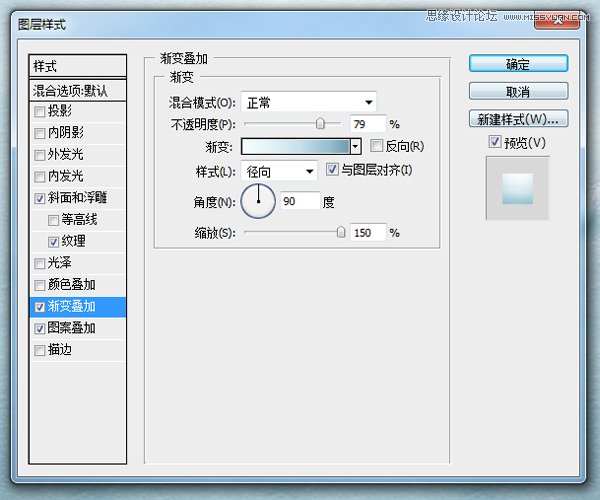Image resolution: width=600 pixels, height=500 pixels.
Task: Confirm with the 确定 button
Action: pyautogui.click(x=518, y=64)
